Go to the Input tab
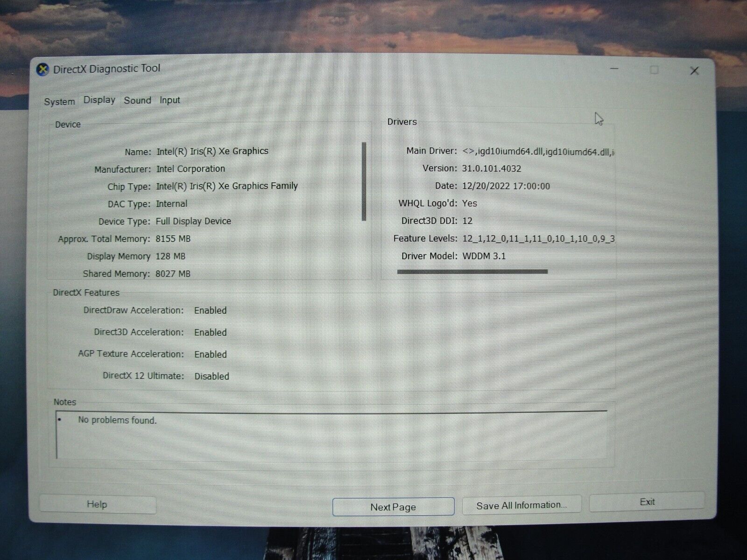Image resolution: width=747 pixels, height=560 pixels. pyautogui.click(x=170, y=100)
